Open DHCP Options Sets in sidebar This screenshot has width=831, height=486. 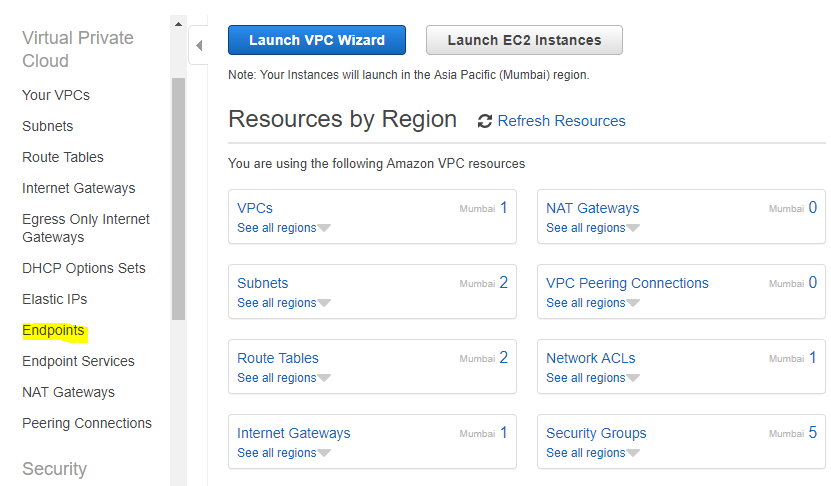[x=84, y=268]
